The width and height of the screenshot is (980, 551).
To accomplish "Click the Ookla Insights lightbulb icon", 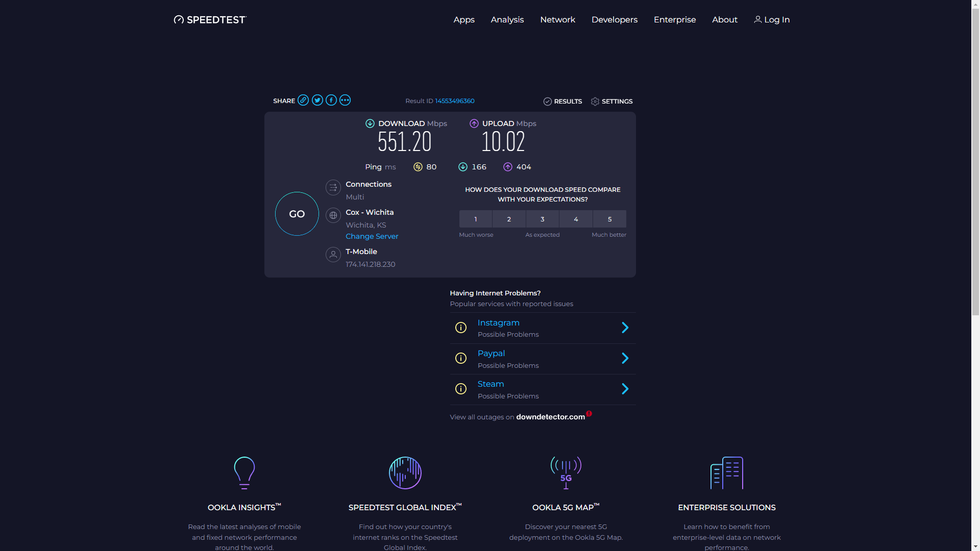I will pos(244,472).
